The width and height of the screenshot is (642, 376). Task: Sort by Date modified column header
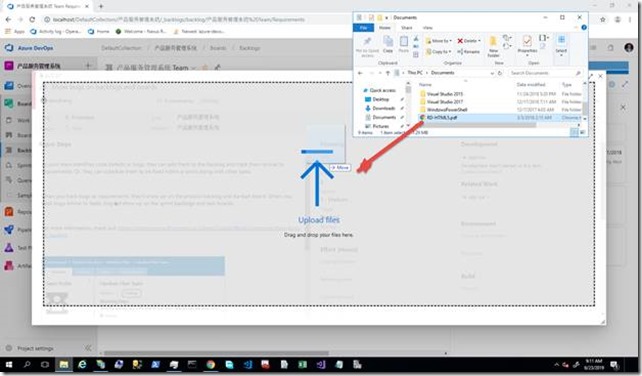click(531, 84)
